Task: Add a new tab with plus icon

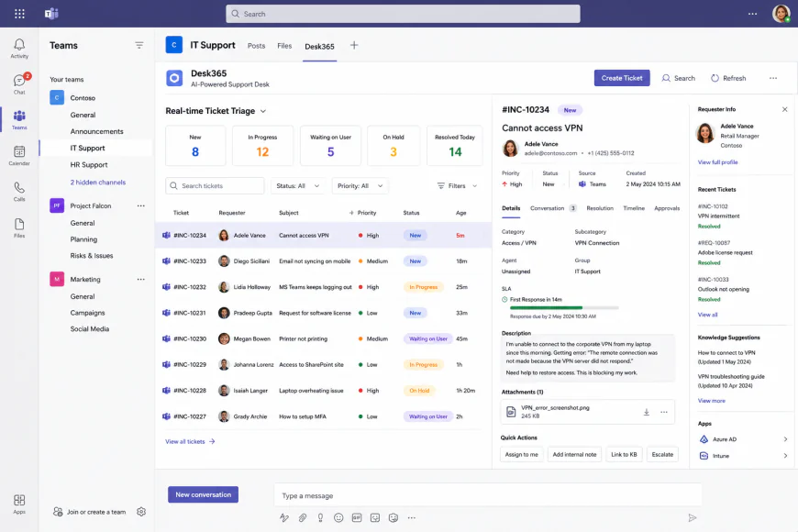Action: click(x=354, y=45)
